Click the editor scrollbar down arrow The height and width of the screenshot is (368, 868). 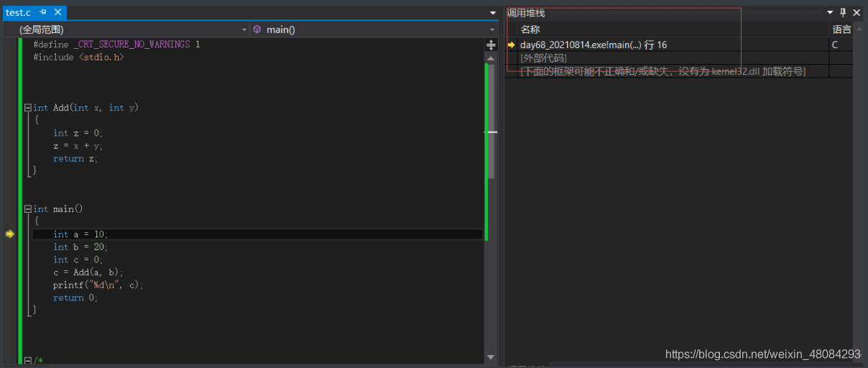pyautogui.click(x=491, y=357)
